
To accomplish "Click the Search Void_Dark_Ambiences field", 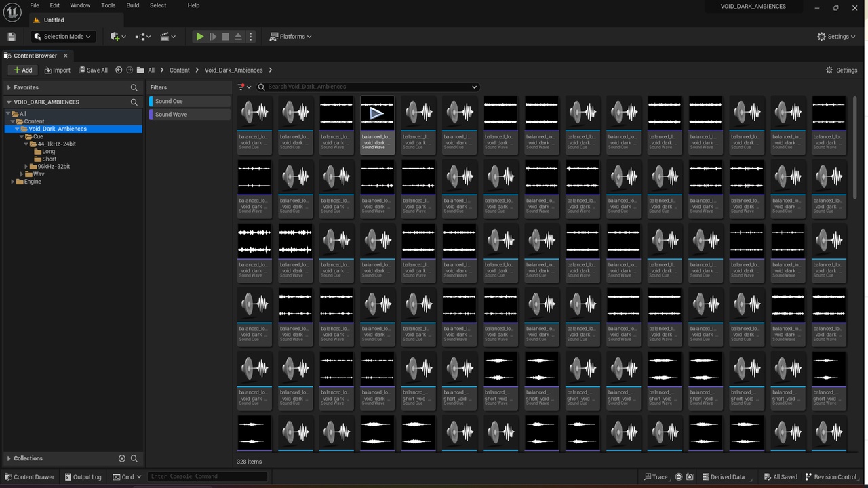I will coord(368,87).
